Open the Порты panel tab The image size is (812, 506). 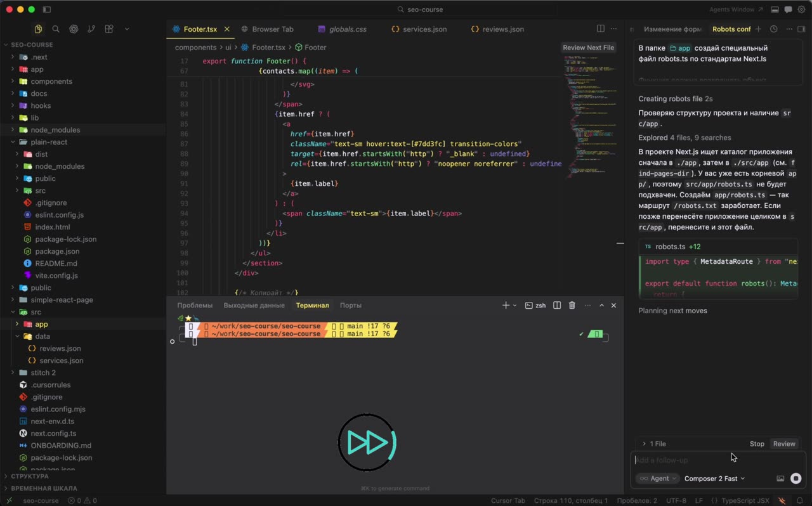tap(350, 305)
